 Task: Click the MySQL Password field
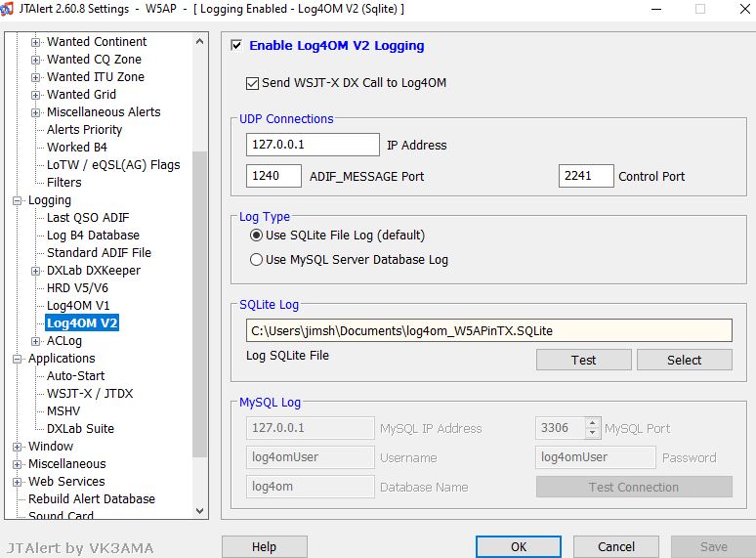pos(596,457)
